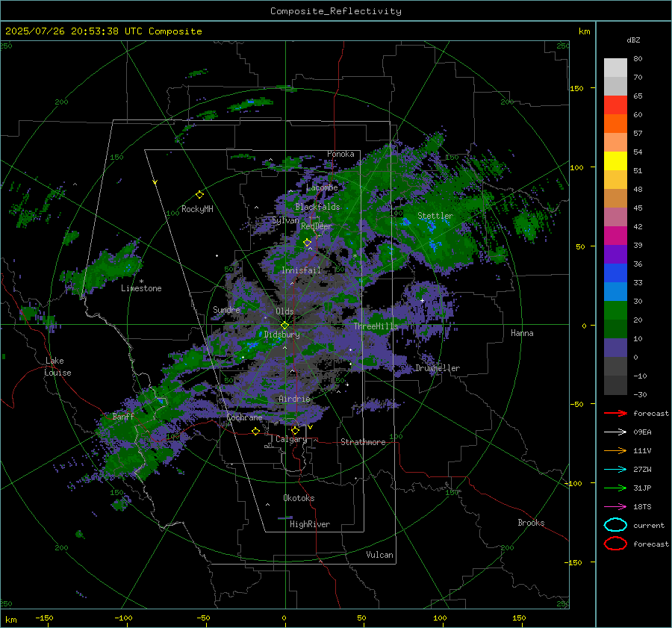Click the Calgary city label
The image size is (672, 628).
[291, 439]
